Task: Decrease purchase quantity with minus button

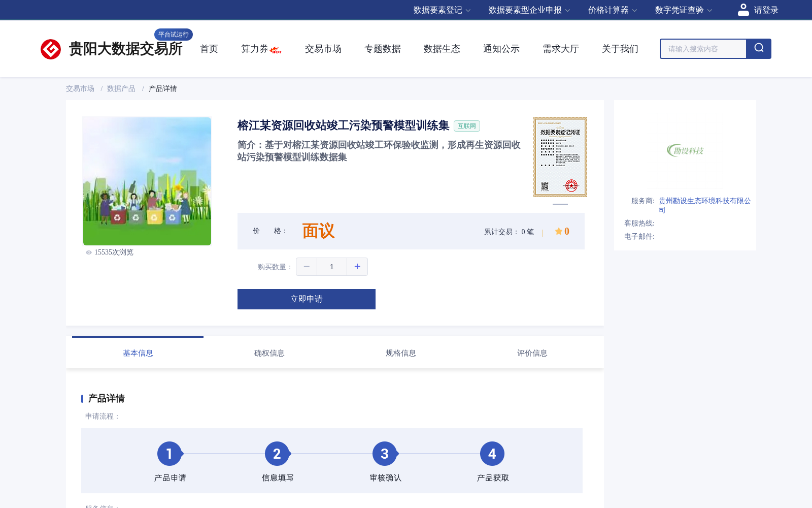Action: click(307, 267)
